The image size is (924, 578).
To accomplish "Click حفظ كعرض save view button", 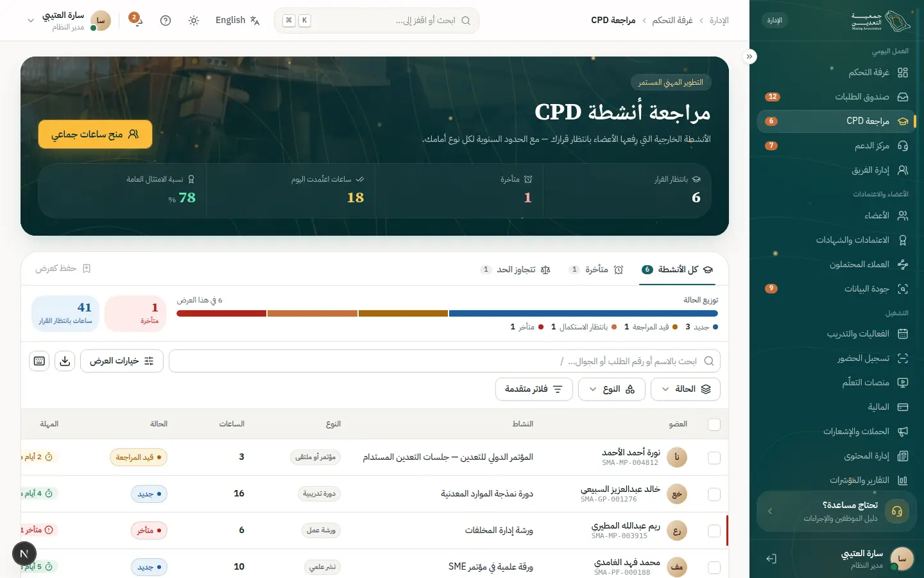I will point(63,268).
